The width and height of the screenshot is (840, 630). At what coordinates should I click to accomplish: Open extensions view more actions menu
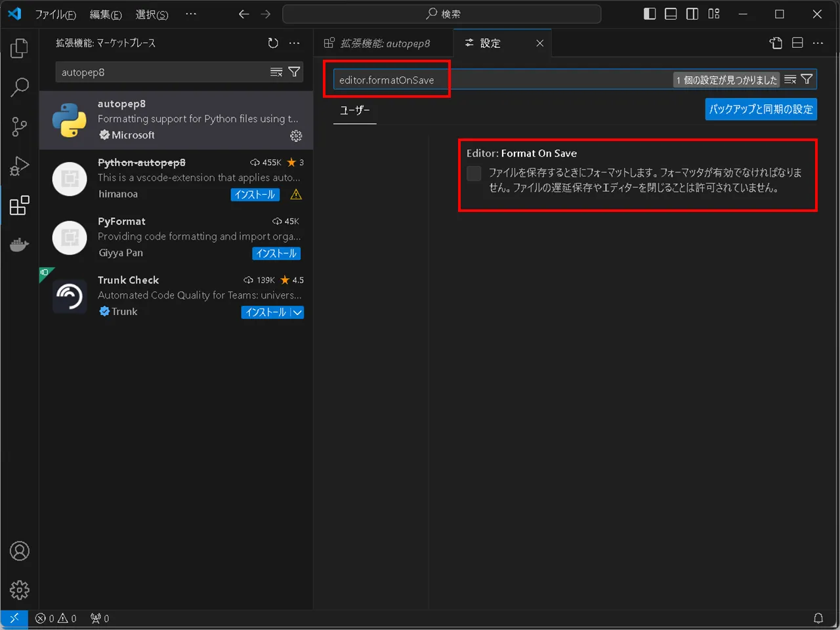click(x=294, y=43)
